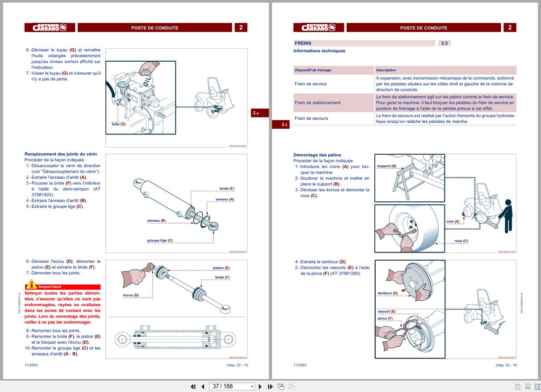Click the 'support (B)' diagram label
This screenshot has height=392, width=541.
click(387, 166)
